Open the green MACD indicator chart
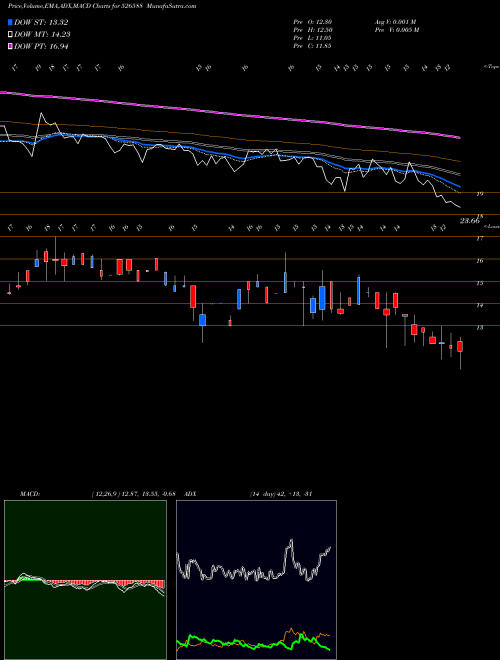Image resolution: width=500 pixels, height=660 pixels. (85, 580)
